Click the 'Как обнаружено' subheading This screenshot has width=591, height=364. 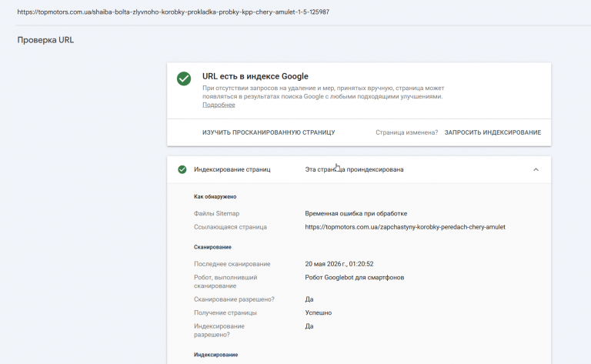pyautogui.click(x=215, y=197)
